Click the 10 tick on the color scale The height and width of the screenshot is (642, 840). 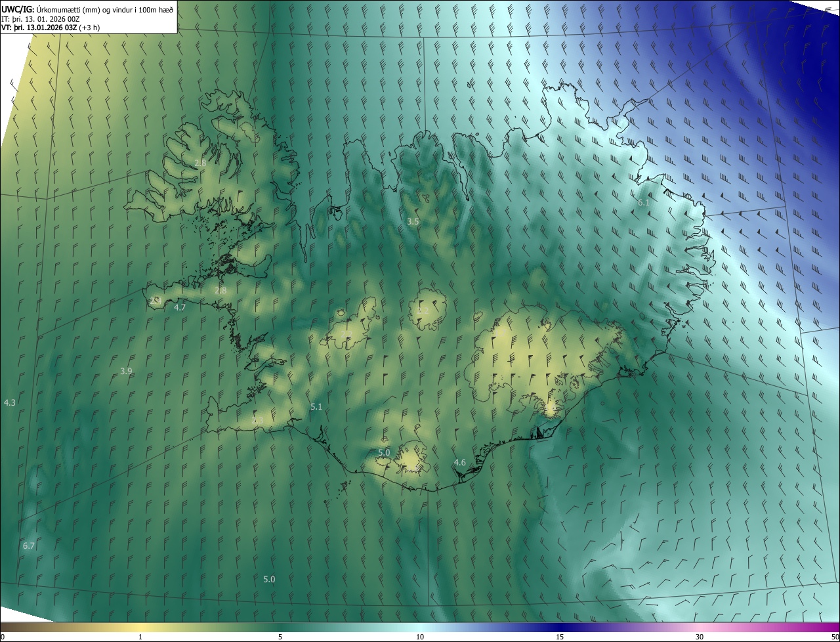pos(420,637)
